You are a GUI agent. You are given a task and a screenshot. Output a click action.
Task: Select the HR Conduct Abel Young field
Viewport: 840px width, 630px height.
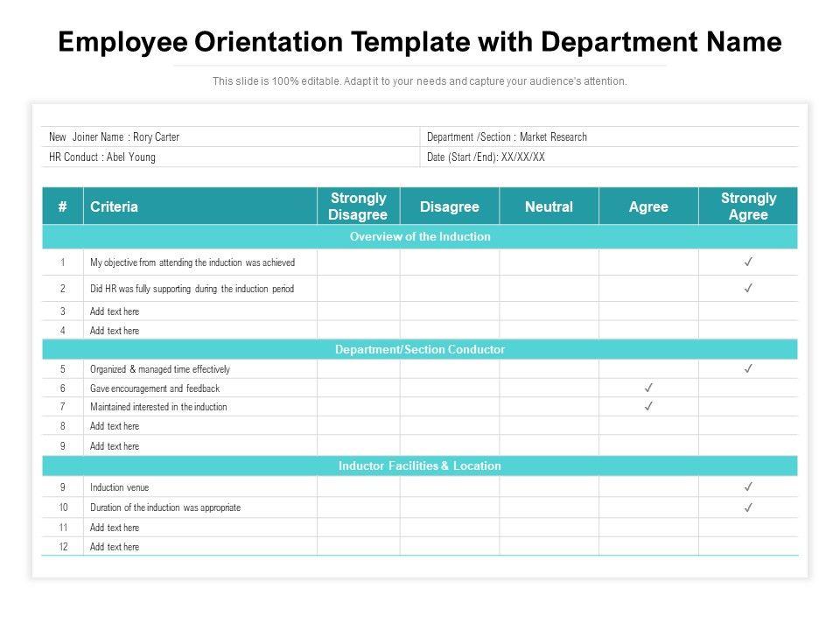pyautogui.click(x=103, y=157)
